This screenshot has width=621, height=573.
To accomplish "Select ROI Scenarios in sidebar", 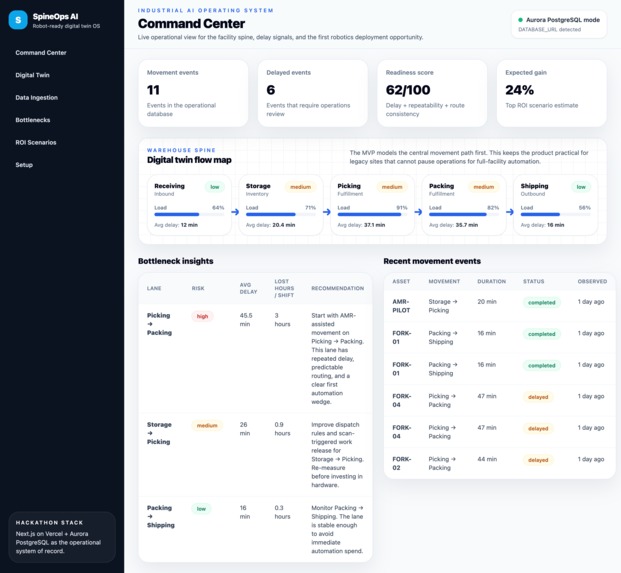I will [36, 143].
